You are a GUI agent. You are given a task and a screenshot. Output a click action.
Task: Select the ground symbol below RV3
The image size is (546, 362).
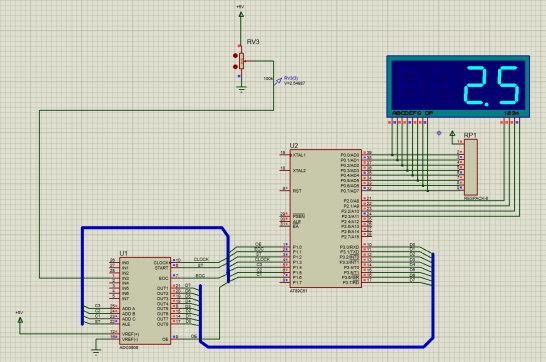tap(241, 89)
